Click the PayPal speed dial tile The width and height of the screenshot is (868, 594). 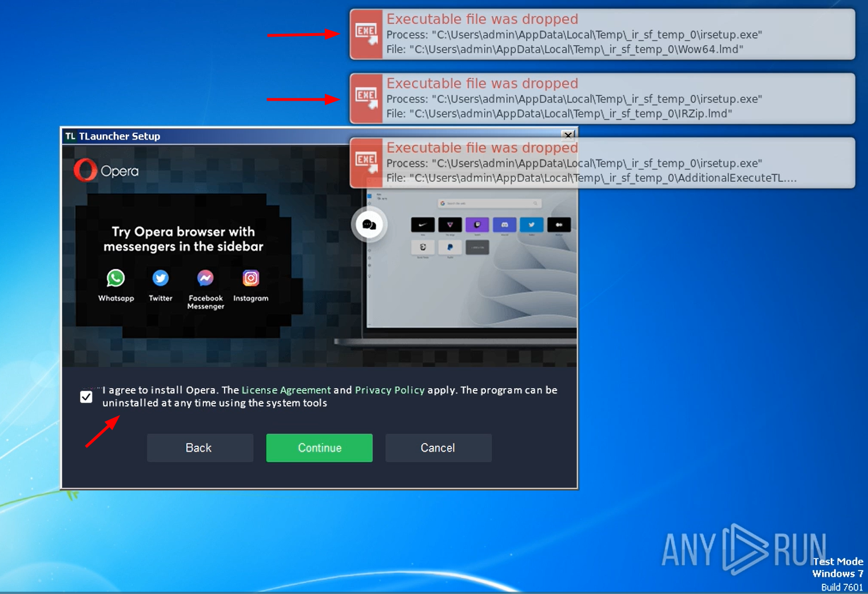pos(450,247)
